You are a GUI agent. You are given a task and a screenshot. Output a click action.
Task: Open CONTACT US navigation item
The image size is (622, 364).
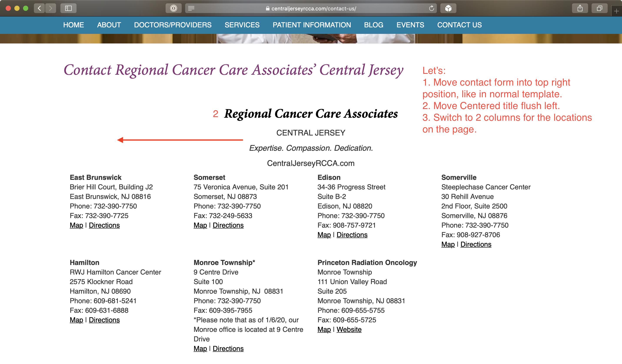pos(459,25)
